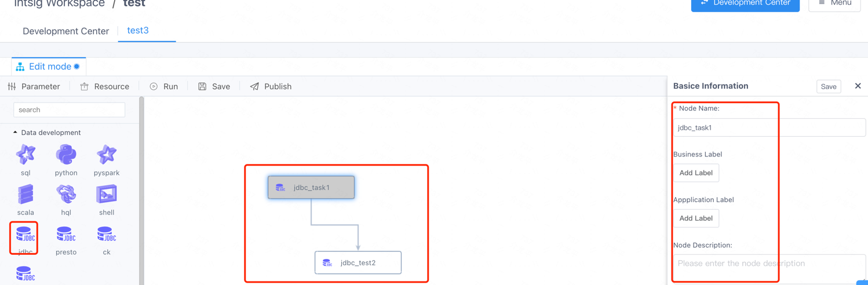Select the scala node icon

tap(25, 195)
